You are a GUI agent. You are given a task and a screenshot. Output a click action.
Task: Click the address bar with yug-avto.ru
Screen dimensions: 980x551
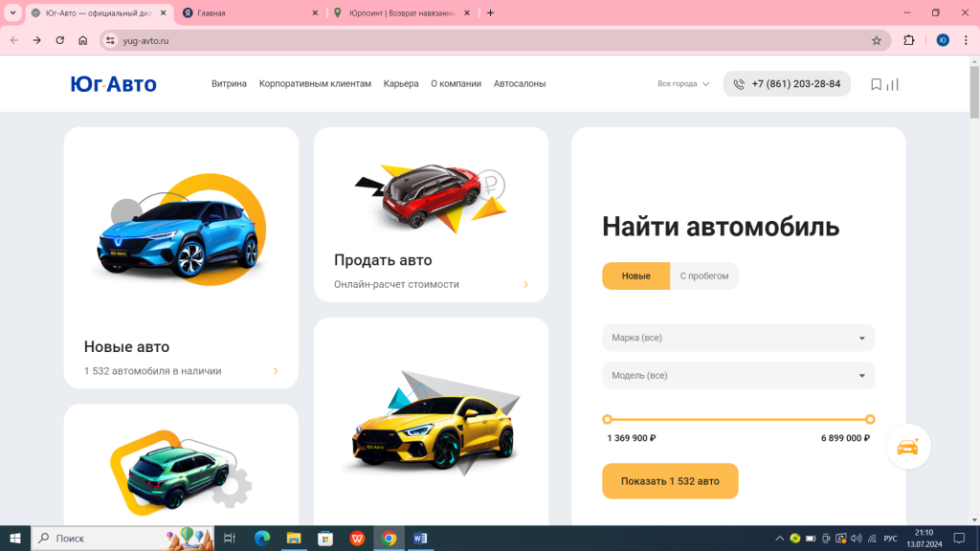[494, 40]
